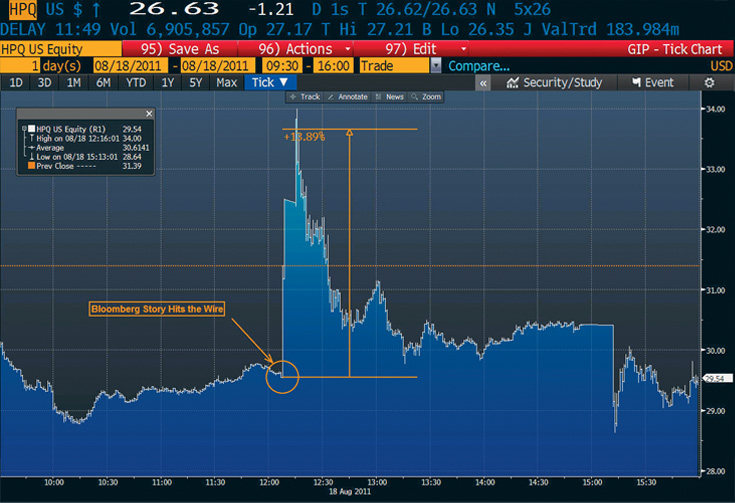Open chart settings gear icon
Viewport: 735px width, 503px height.
(709, 82)
